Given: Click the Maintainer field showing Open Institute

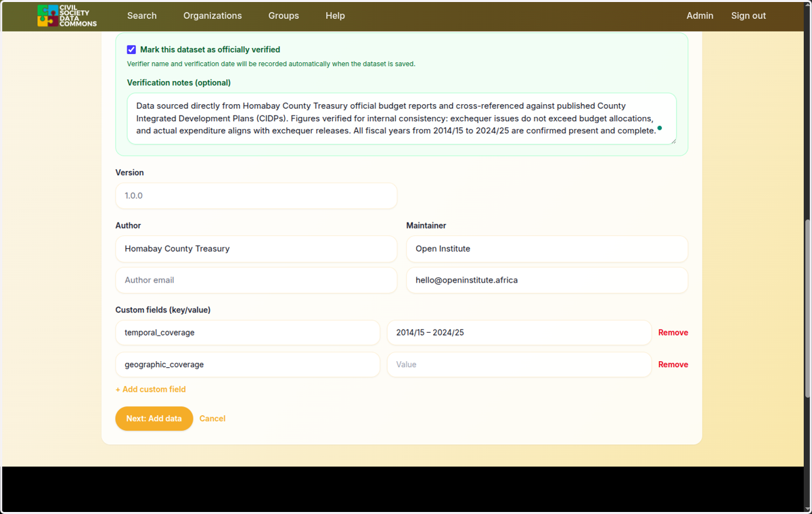Looking at the screenshot, I should click(x=547, y=249).
